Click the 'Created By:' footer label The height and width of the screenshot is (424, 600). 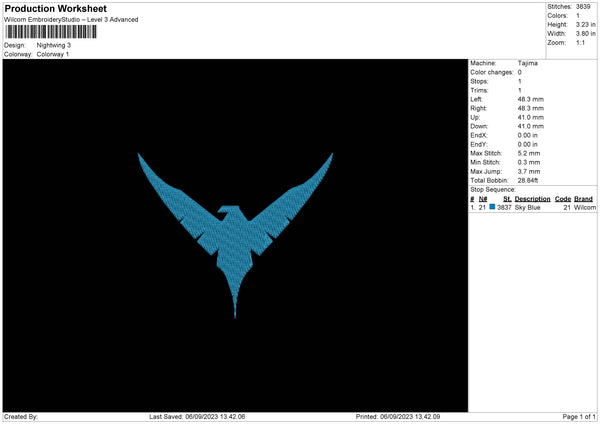point(21,417)
